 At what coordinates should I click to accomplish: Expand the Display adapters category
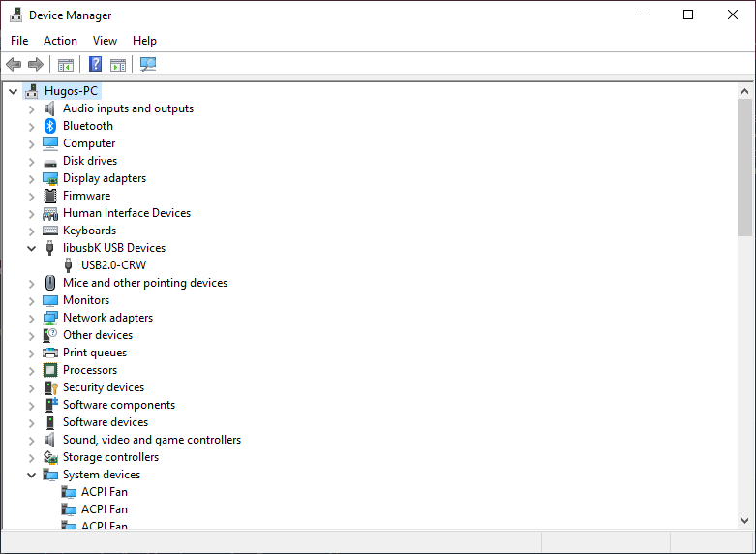pos(31,179)
